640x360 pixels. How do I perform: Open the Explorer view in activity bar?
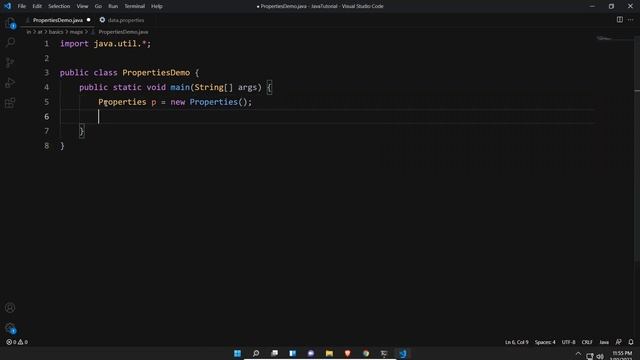(10, 23)
